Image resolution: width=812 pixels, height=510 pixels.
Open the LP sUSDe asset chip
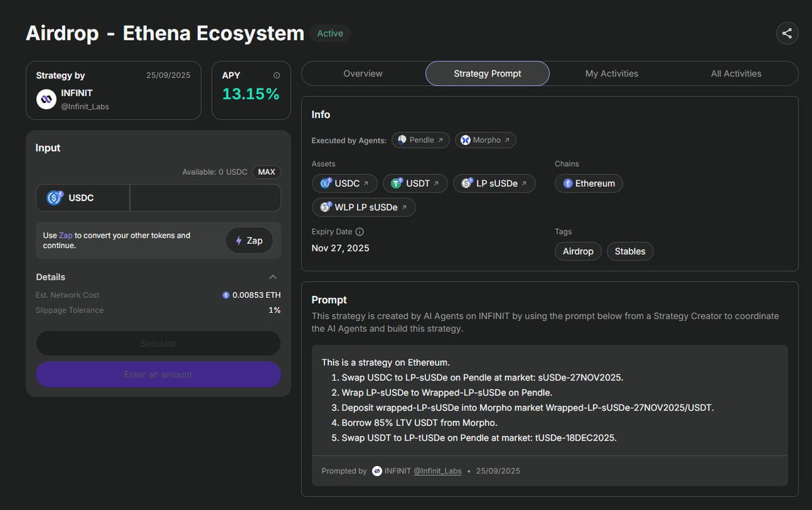[495, 184]
